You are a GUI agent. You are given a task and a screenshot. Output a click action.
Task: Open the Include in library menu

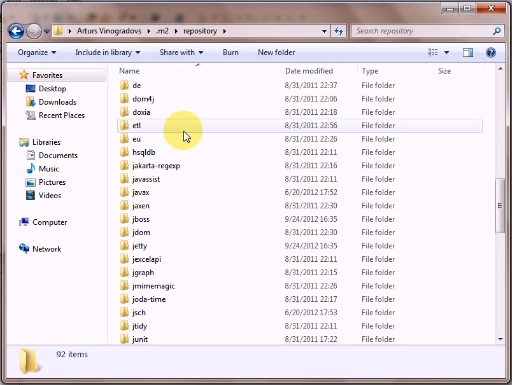point(107,52)
